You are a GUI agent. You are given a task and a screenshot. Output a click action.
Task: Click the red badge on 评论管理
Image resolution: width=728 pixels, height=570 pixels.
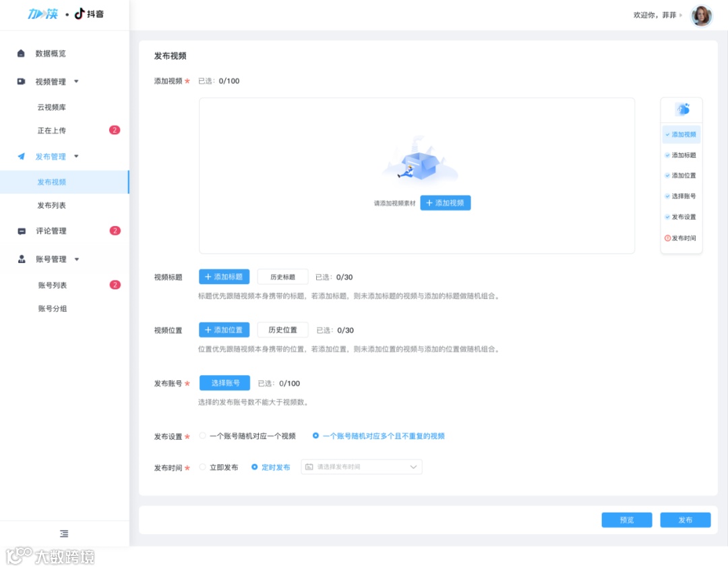[115, 231]
